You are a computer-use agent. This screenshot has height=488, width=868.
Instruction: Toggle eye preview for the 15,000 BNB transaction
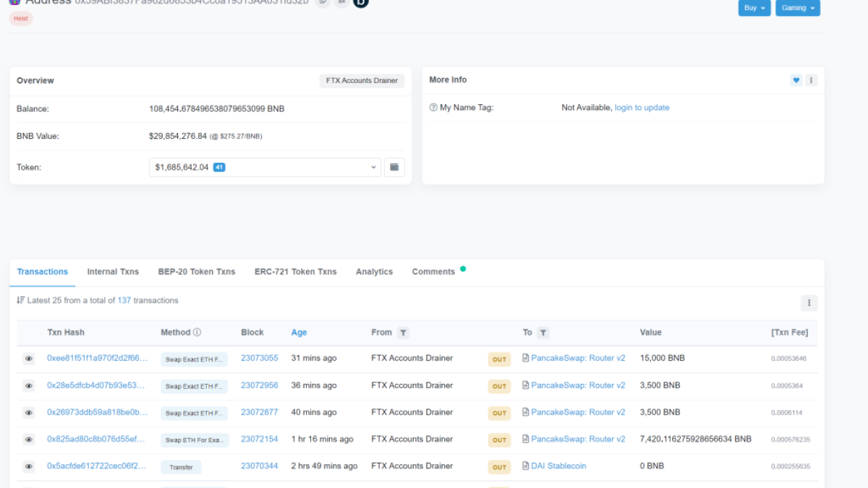click(x=29, y=359)
